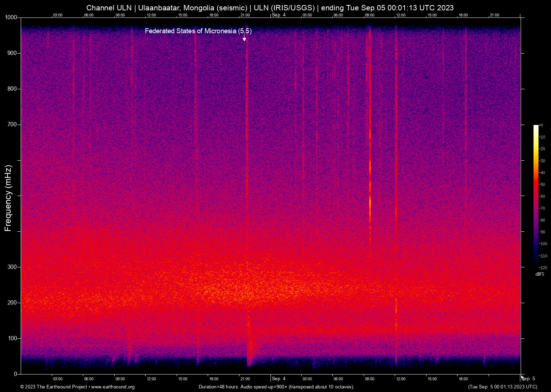The image size is (551, 392).
Task: Click the 800 frequency tick label
Action: tap(12, 89)
